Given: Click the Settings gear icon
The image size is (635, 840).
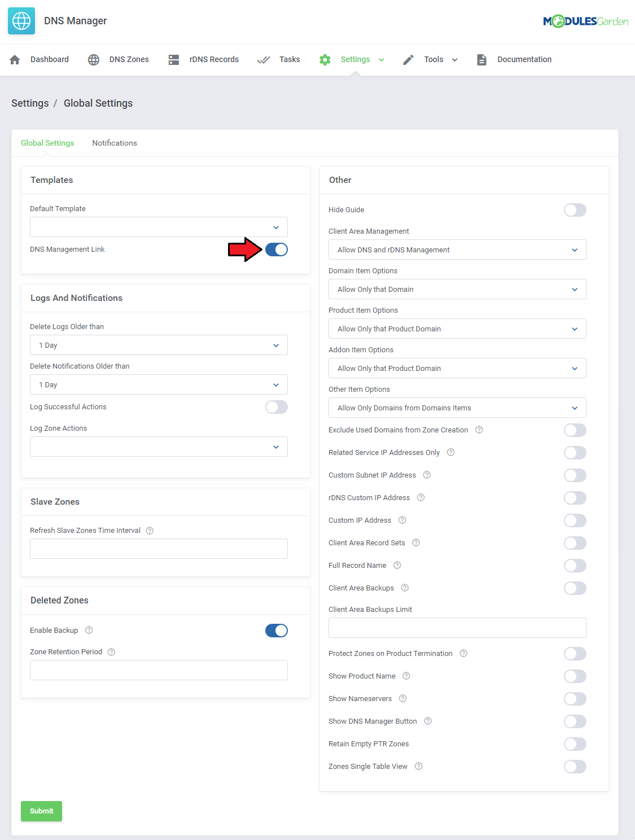Looking at the screenshot, I should (325, 60).
